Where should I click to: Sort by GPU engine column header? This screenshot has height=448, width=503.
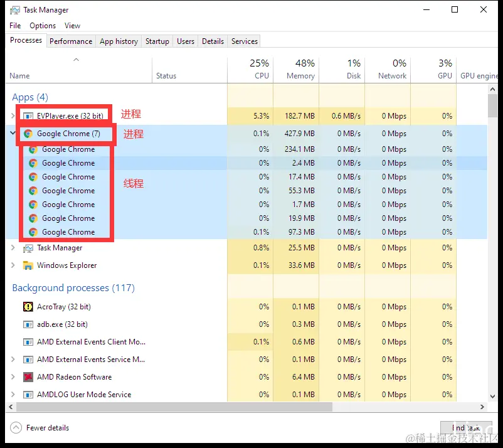tap(477, 71)
